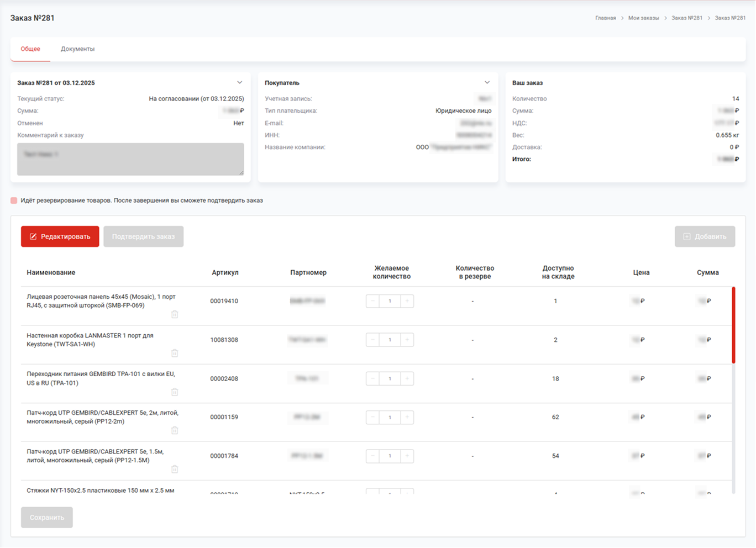This screenshot has width=756, height=548.
Task: Go to Главная via breadcrumb
Action: click(x=605, y=18)
